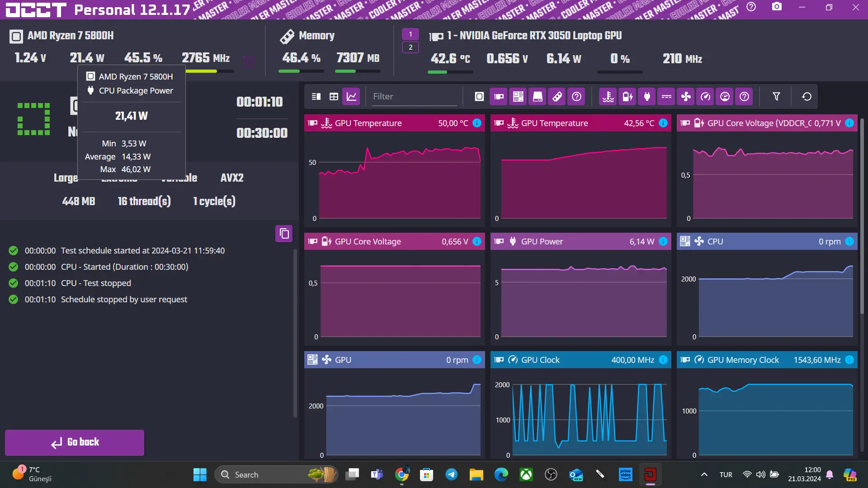This screenshot has width=868, height=488.
Task: Switch monitoring to the table view icon
Action: point(334,97)
